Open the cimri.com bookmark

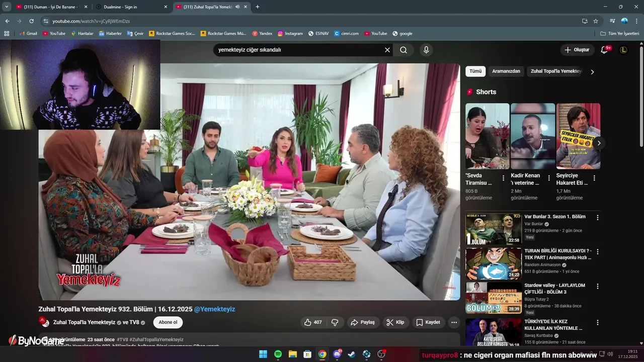[x=346, y=34]
